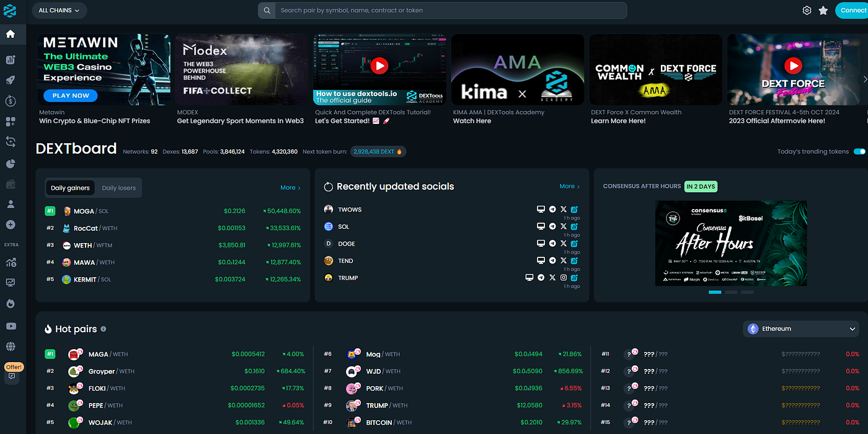Switch to Daily losers tab
Viewport: 868px width, 434px height.
[118, 188]
